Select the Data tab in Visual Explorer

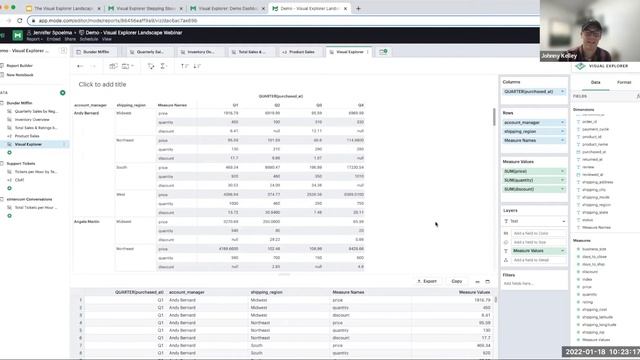(596, 82)
